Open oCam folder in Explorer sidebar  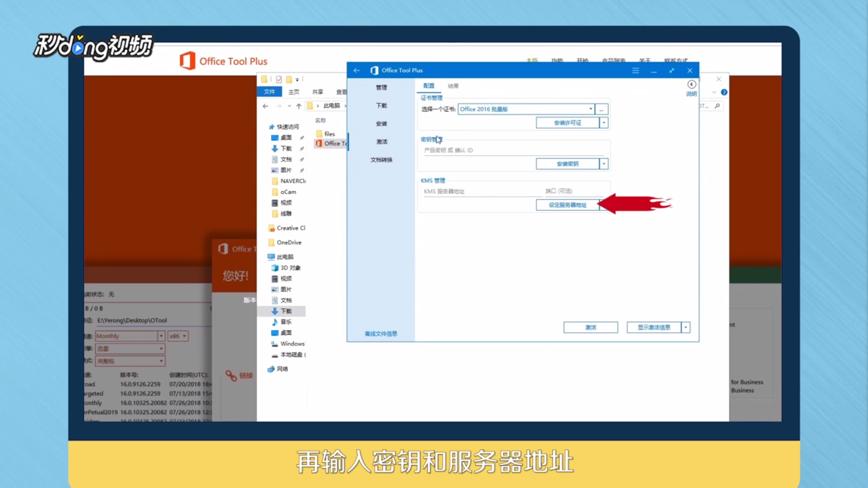coord(284,192)
